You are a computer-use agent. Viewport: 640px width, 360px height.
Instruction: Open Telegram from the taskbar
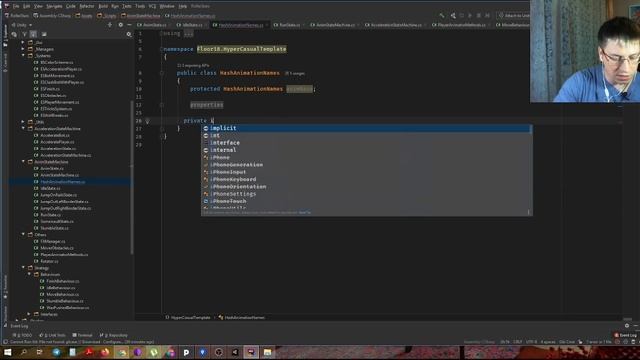point(56,352)
